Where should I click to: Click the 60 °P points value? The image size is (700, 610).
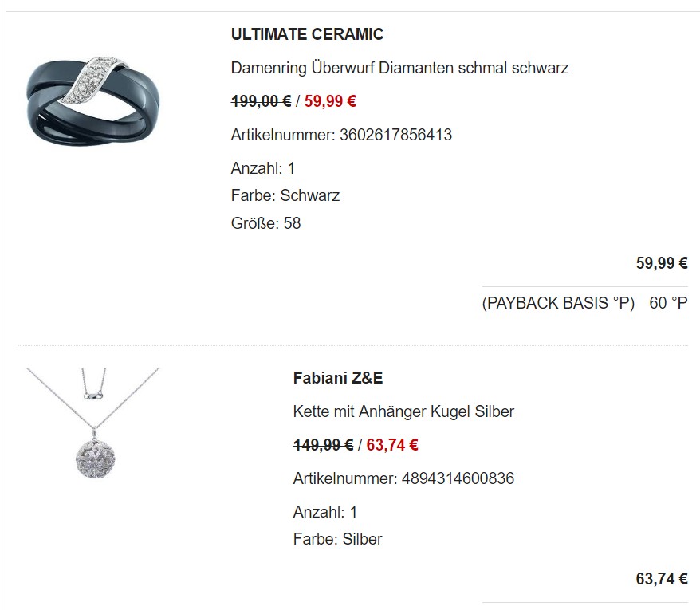coord(668,303)
